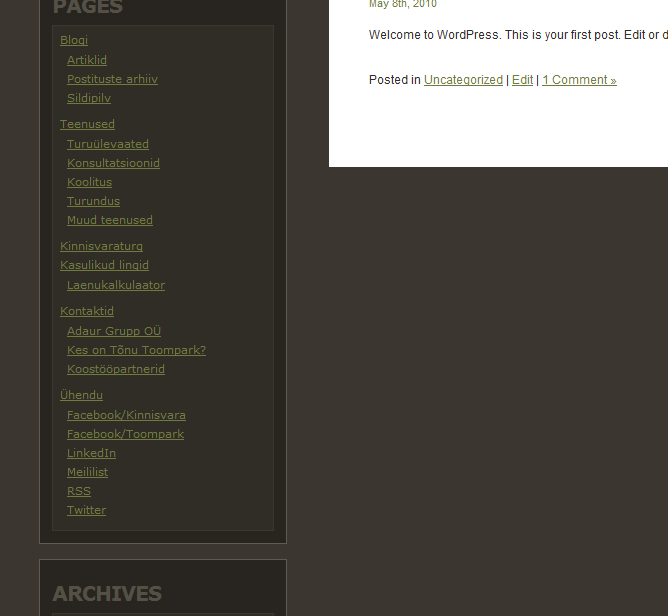Image resolution: width=668 pixels, height=616 pixels.
Task: Go to the Koostööpartnerid page
Action: point(116,369)
